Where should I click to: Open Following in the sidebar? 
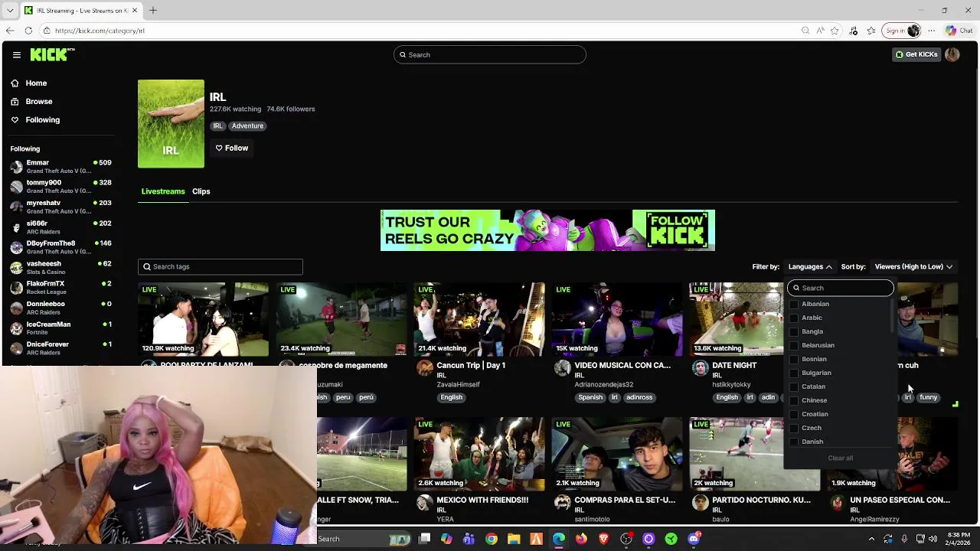(x=42, y=119)
